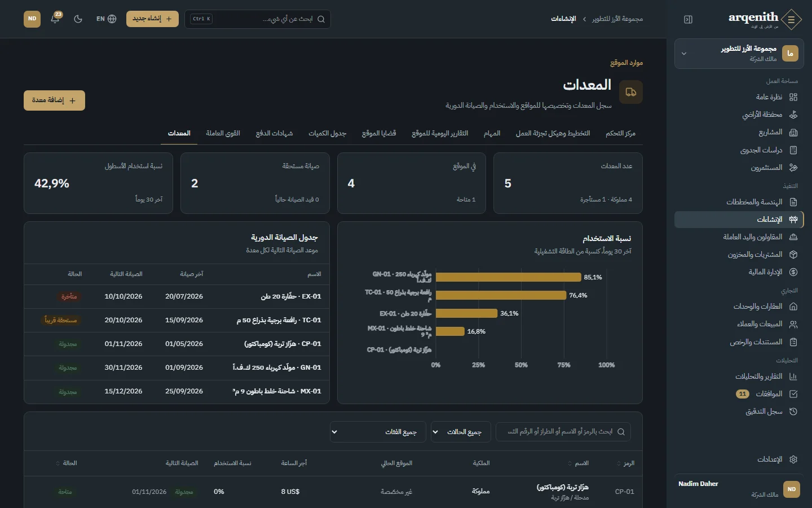Click the نسبة استخدام الأسطول card showing 42,9%
Image resolution: width=812 pixels, height=508 pixels.
(98, 183)
